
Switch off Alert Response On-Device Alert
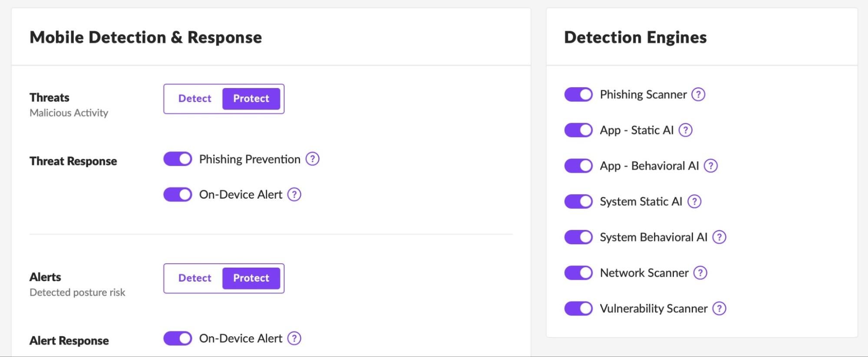178,338
